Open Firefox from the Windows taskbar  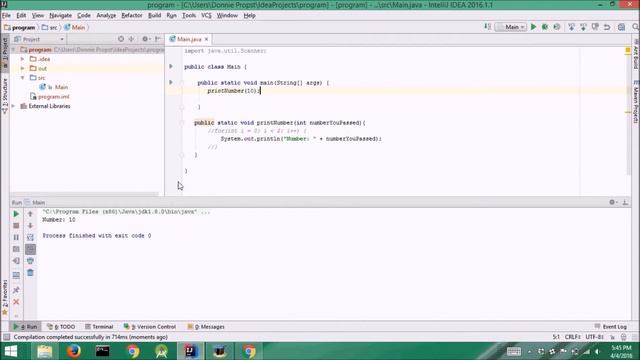(x=73, y=351)
